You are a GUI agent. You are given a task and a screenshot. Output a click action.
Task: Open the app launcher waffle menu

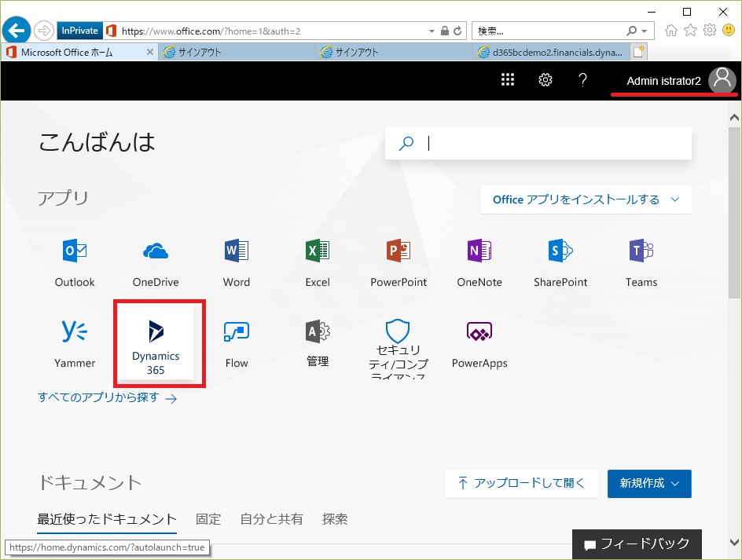click(507, 80)
